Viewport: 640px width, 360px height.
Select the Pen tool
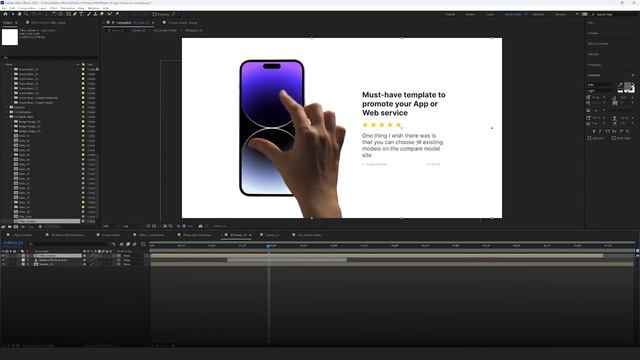75,14
